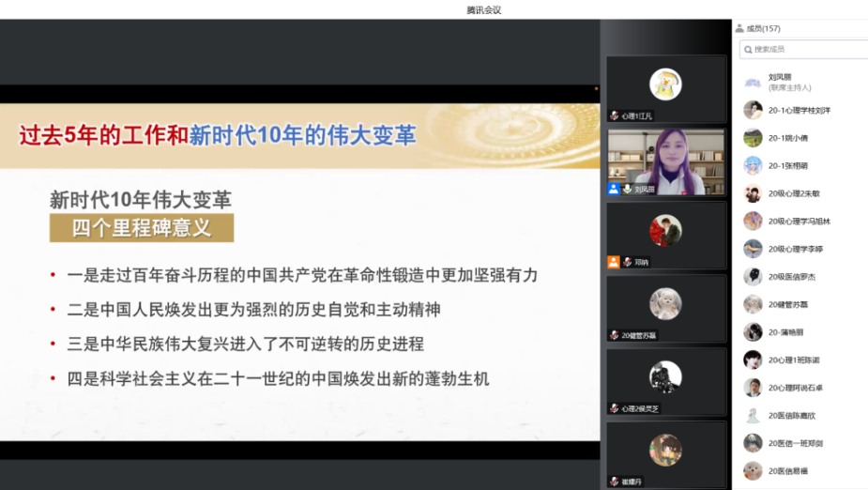Click the muted mic icon on 心理2侯灵芝's tile
Viewport: 868px width, 490px height.
pyautogui.click(x=614, y=408)
